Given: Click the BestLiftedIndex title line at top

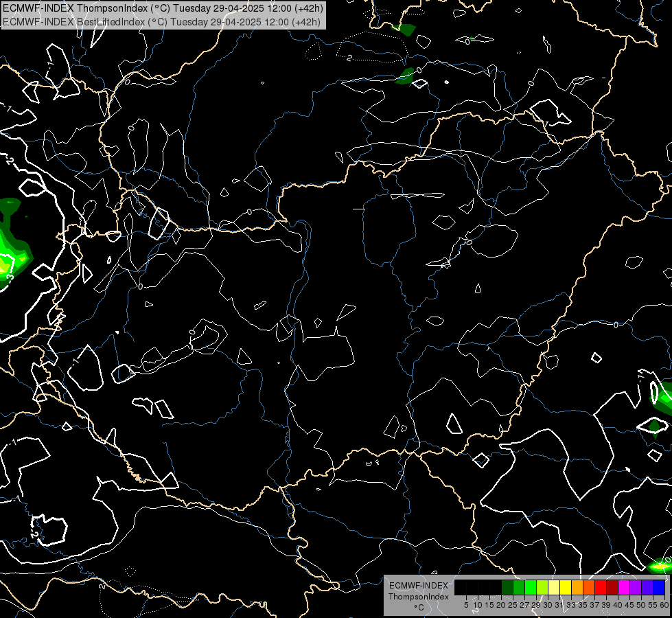Looking at the screenshot, I should 162,22.
